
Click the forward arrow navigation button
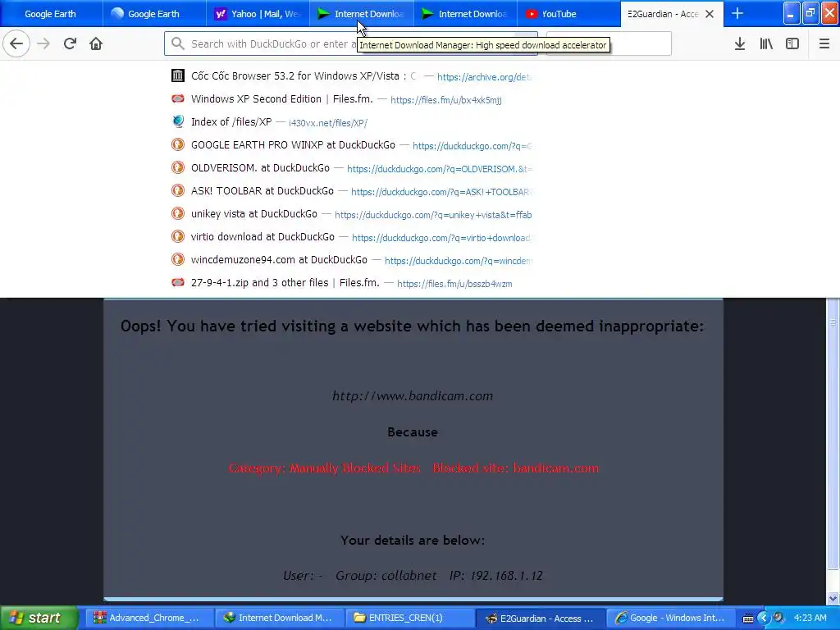(x=43, y=43)
